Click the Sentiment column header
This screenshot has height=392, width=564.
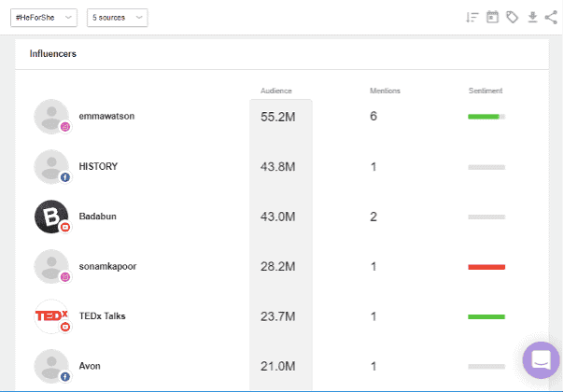pyautogui.click(x=486, y=91)
